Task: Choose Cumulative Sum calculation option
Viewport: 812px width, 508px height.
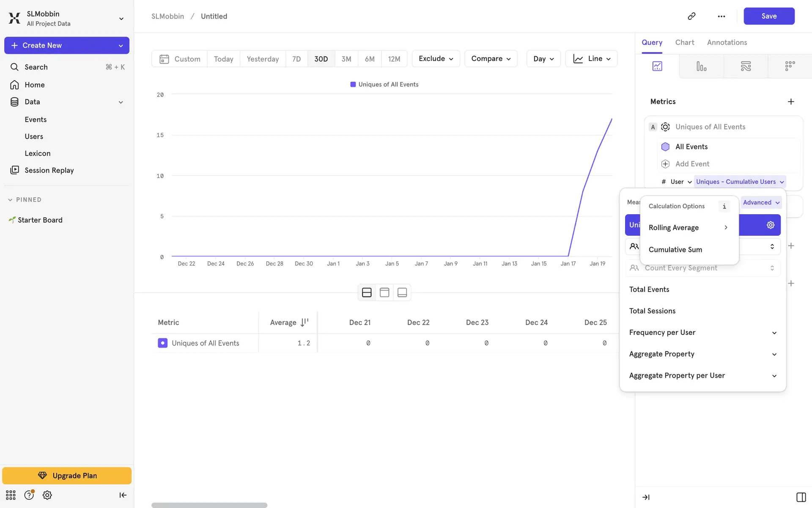Action: (675, 249)
